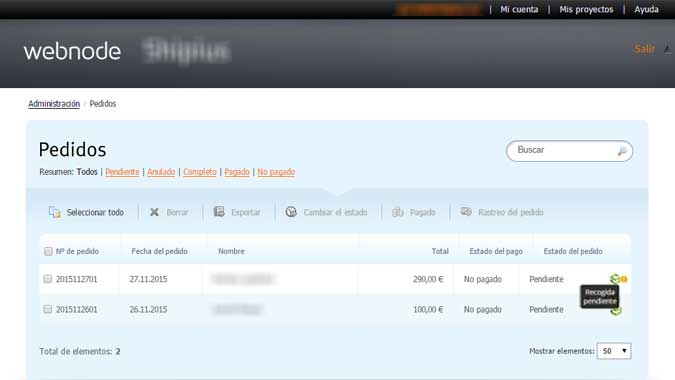Click the date 26.11.2015
The height and width of the screenshot is (380, 675).
click(148, 309)
